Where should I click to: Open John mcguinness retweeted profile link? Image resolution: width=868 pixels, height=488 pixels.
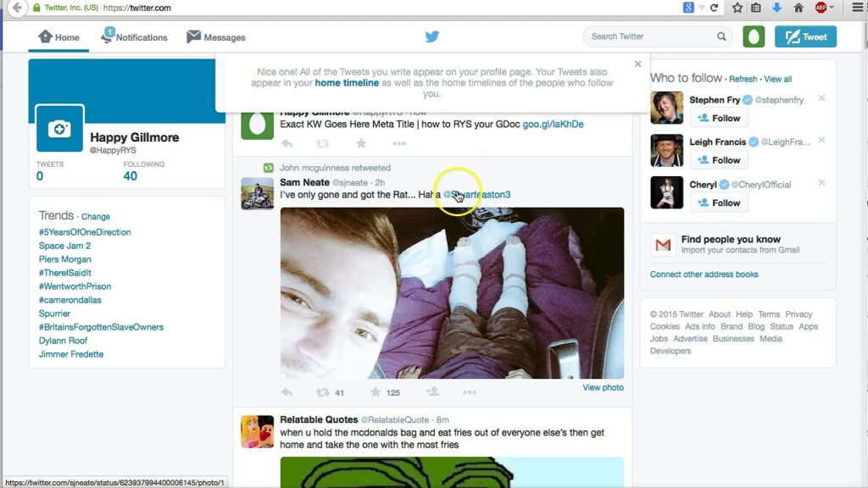(x=335, y=168)
